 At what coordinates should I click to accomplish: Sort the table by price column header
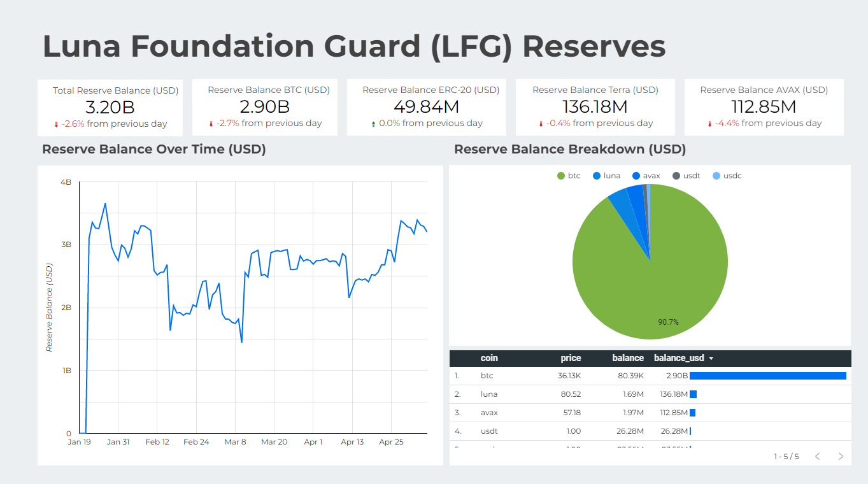(571, 358)
